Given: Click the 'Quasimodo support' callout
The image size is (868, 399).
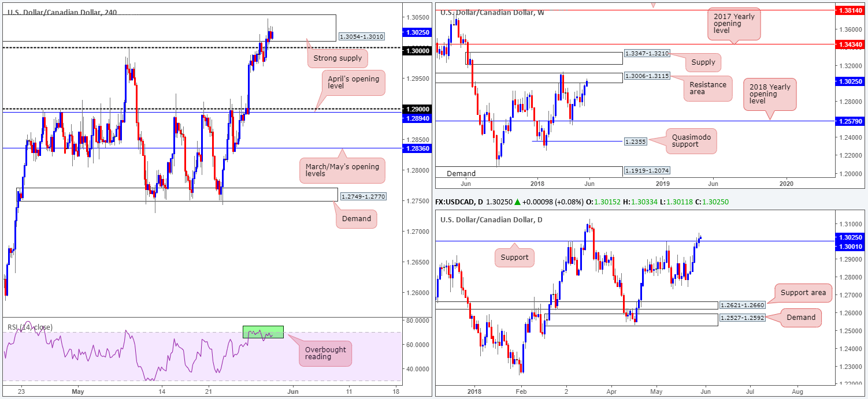Looking at the screenshot, I should (691, 141).
